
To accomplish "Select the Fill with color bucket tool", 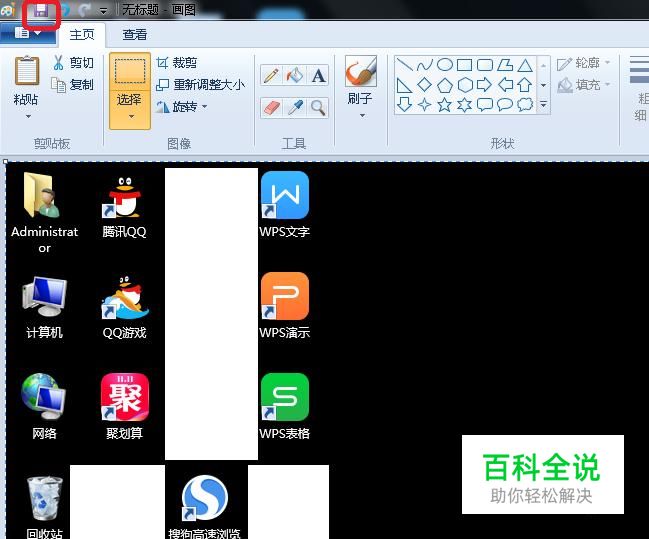I will [295, 76].
